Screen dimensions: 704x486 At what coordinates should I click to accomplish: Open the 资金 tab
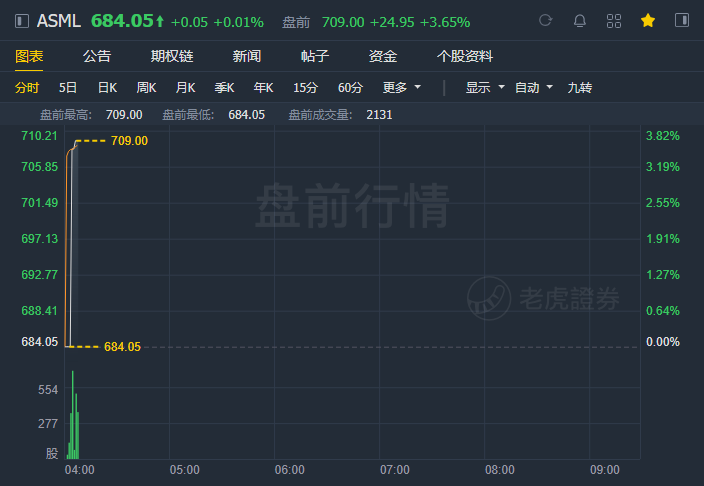tap(383, 56)
